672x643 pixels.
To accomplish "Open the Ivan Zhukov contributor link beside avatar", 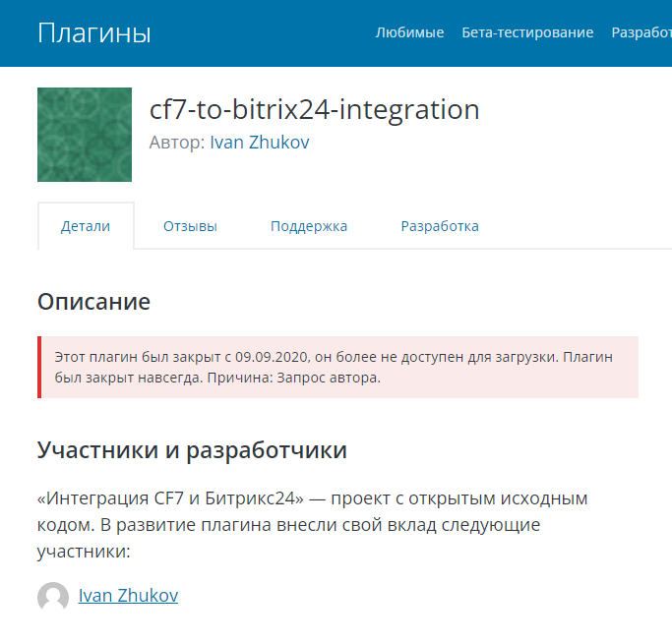I will tap(128, 596).
